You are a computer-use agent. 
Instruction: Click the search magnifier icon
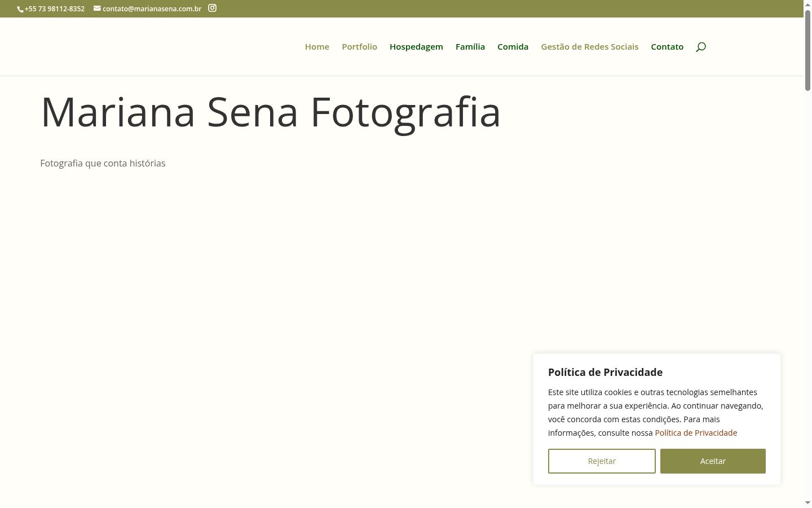[x=701, y=47]
